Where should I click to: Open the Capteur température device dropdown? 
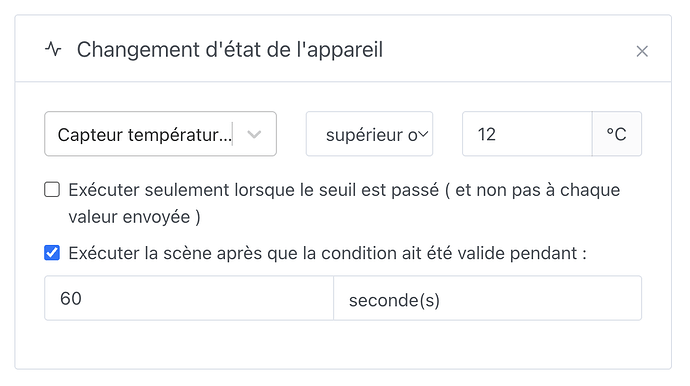point(160,134)
